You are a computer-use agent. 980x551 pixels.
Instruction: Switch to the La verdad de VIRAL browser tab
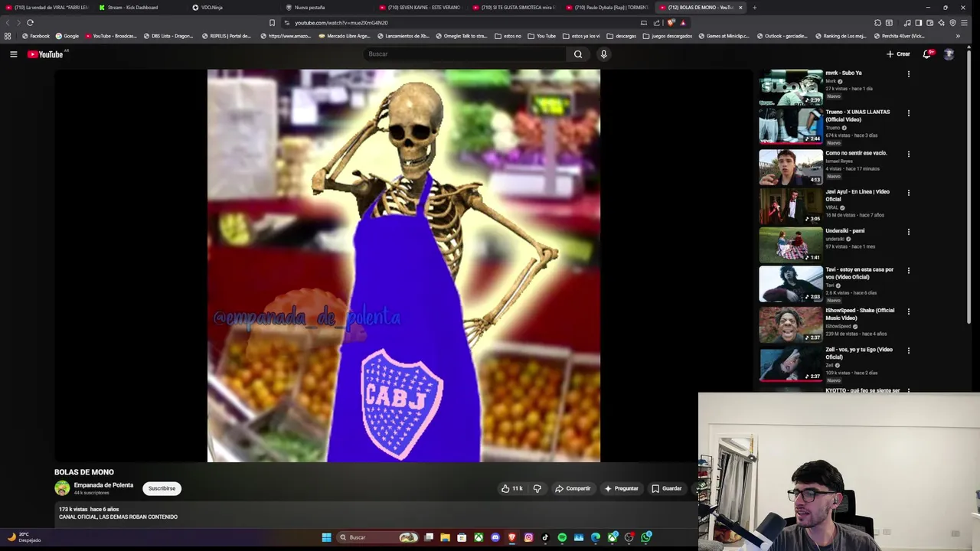47,8
